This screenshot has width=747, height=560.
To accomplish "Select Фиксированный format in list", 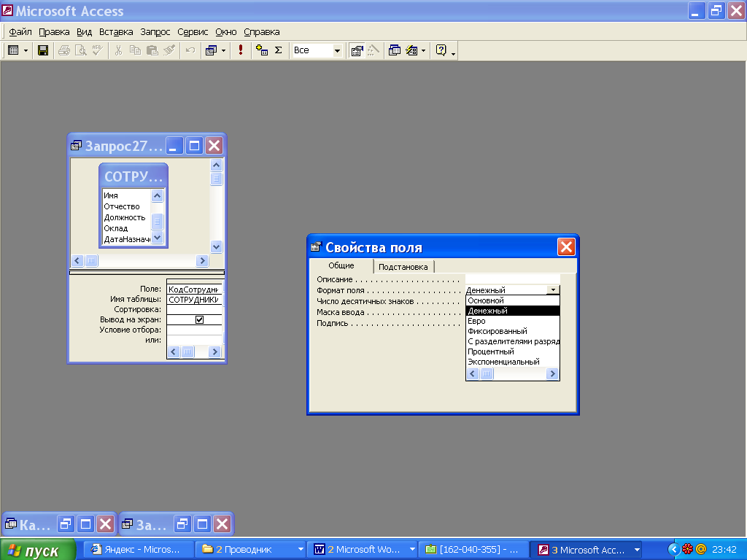I will pos(512,331).
